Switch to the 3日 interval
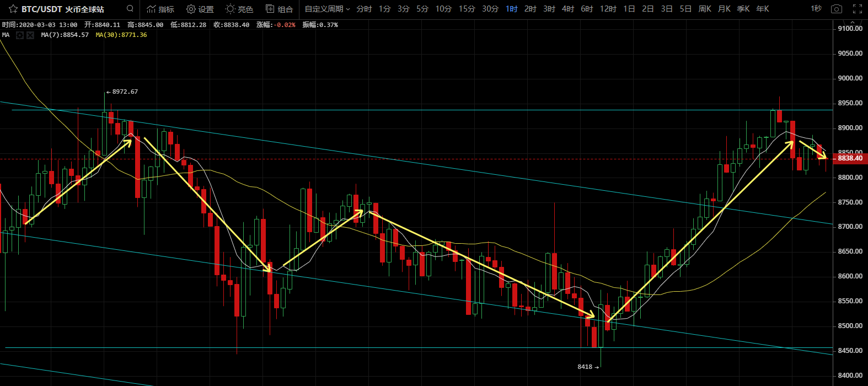Screen dimensions: 868x386 (667, 9)
